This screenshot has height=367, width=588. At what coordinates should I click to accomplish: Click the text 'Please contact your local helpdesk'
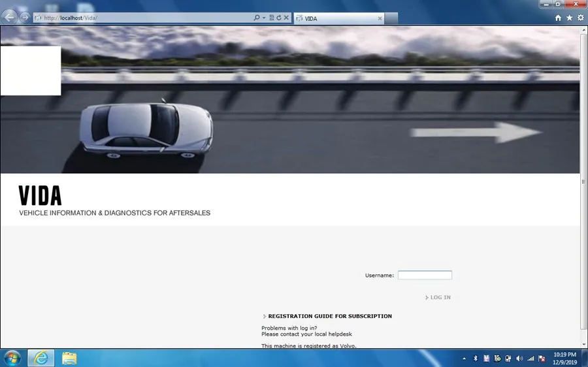pos(306,334)
